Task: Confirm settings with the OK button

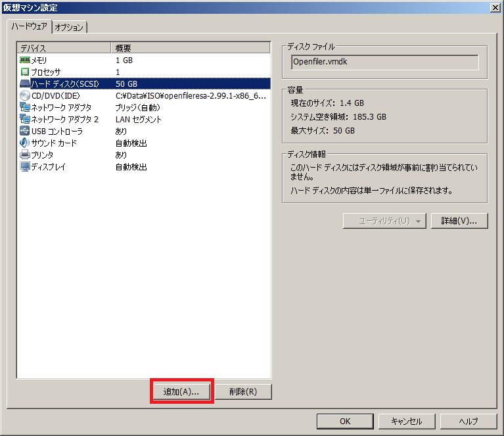Action: [x=345, y=421]
